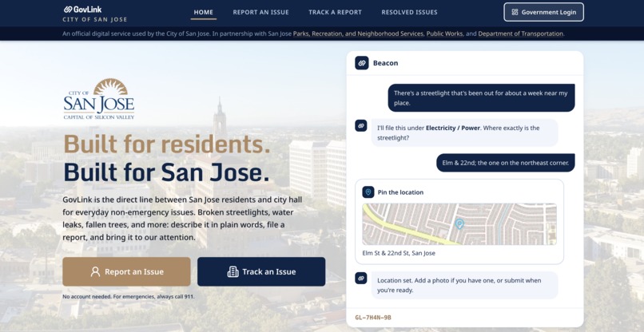This screenshot has height=332, width=644.
Task: Click the building icon on Track an Issue
Action: [233, 271]
